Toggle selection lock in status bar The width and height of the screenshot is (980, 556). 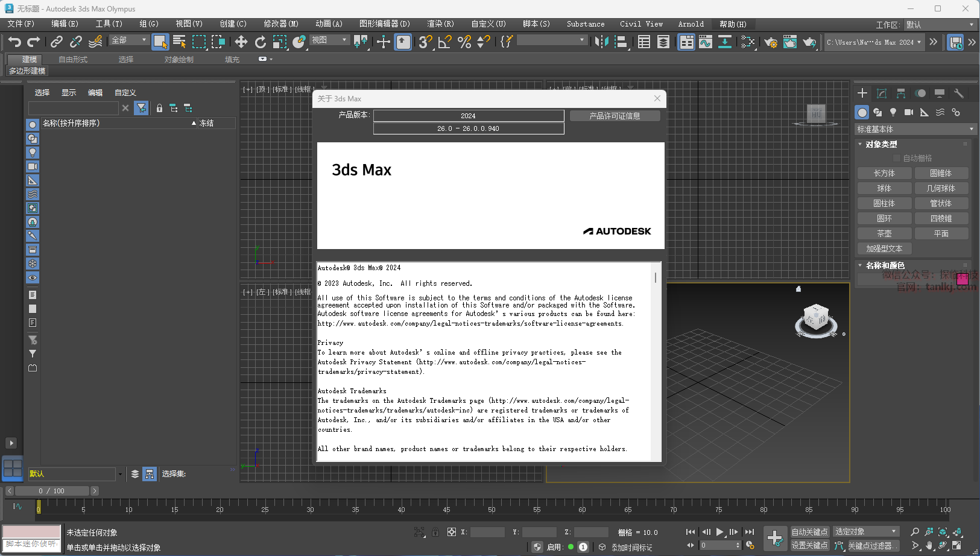435,532
